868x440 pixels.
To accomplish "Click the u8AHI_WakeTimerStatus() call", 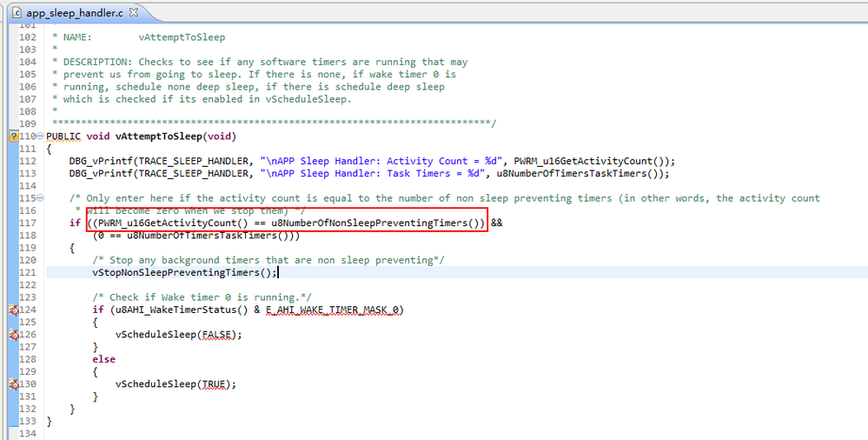I will click(182, 310).
